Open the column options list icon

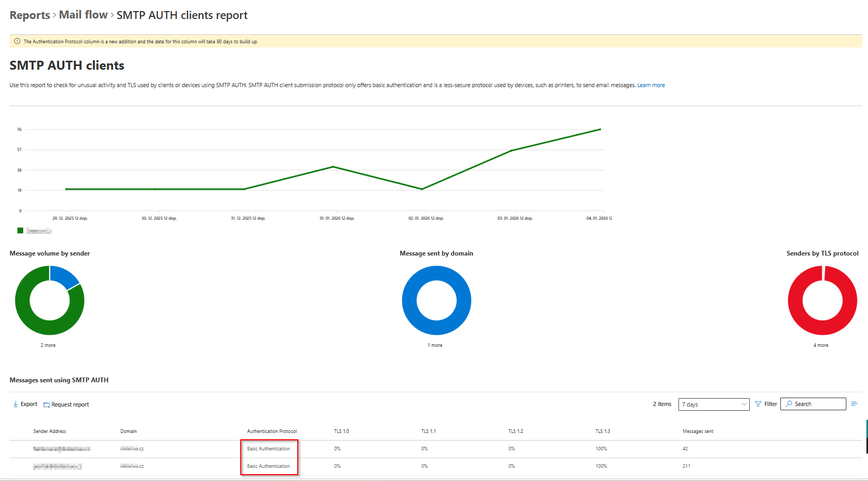tap(854, 404)
